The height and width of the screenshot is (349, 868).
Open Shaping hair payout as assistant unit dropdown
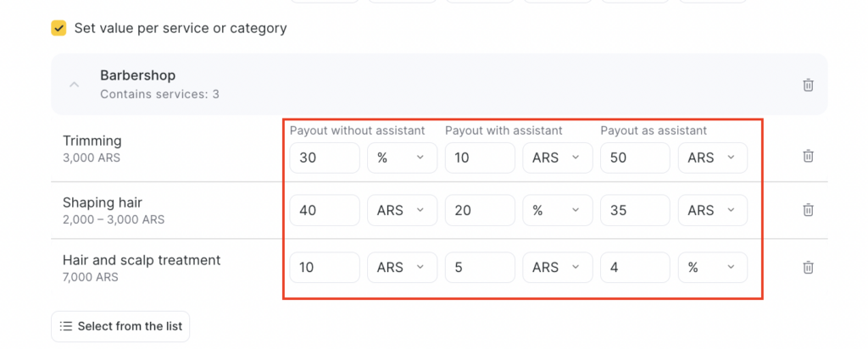pos(712,210)
